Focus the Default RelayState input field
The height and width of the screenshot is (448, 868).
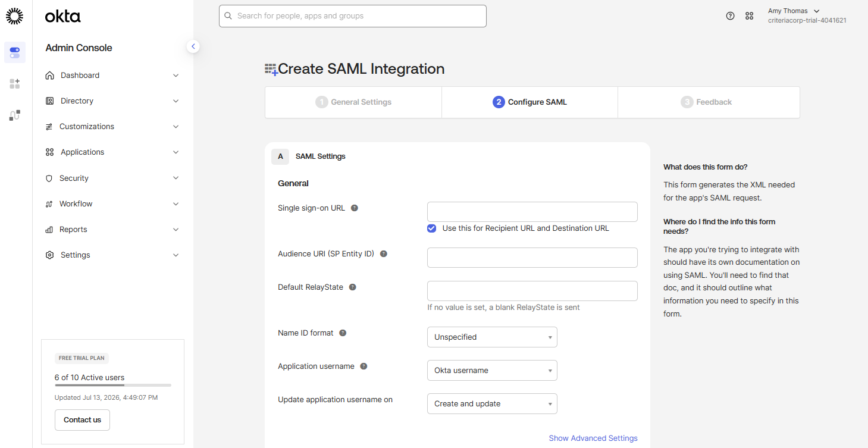point(532,291)
